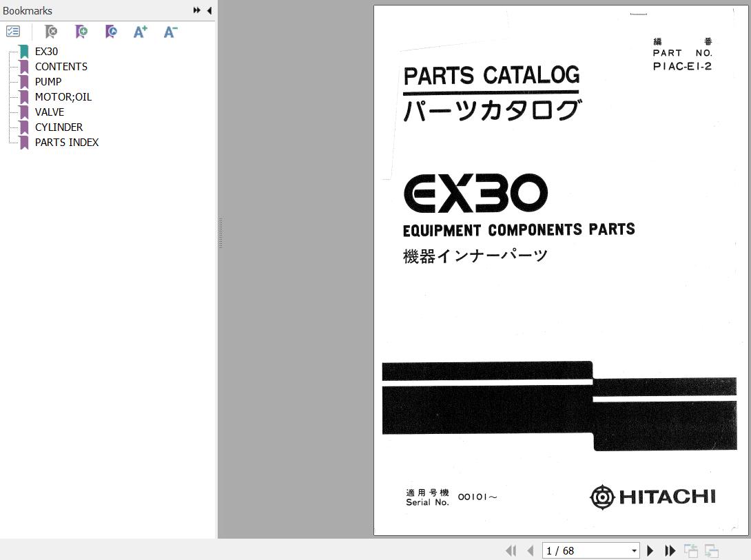
Task: Click the HITACHI logo on the page
Action: point(652,497)
